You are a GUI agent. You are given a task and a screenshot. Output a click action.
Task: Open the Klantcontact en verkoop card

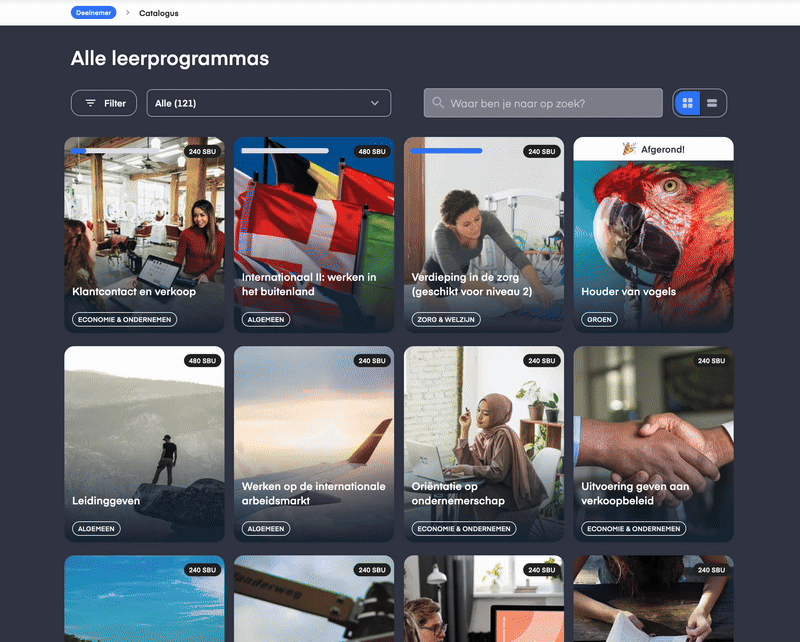click(144, 235)
